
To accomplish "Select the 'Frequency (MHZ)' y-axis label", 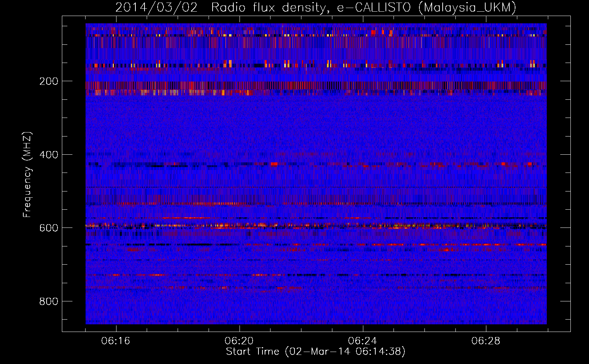I will tap(27, 175).
